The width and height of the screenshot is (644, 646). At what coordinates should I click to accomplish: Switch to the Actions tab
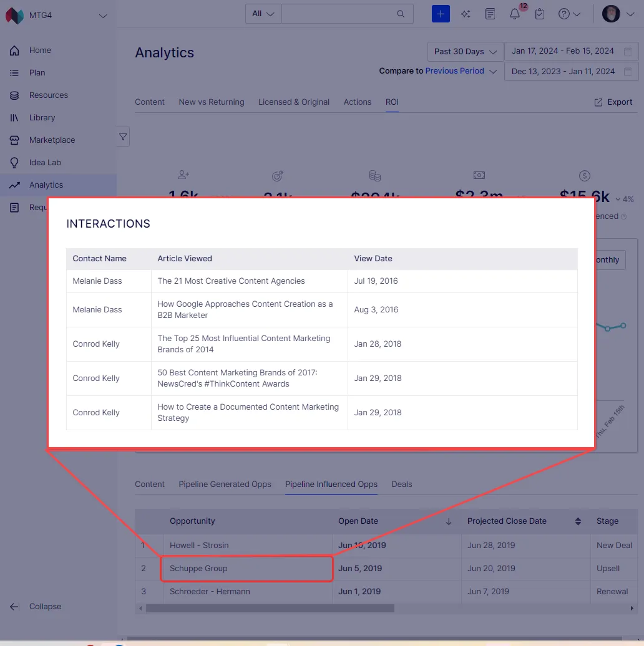(357, 102)
